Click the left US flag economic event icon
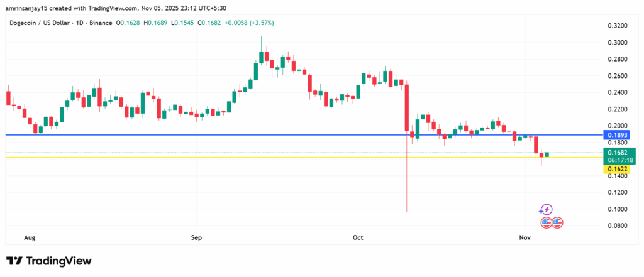644x277 pixels. point(546,222)
